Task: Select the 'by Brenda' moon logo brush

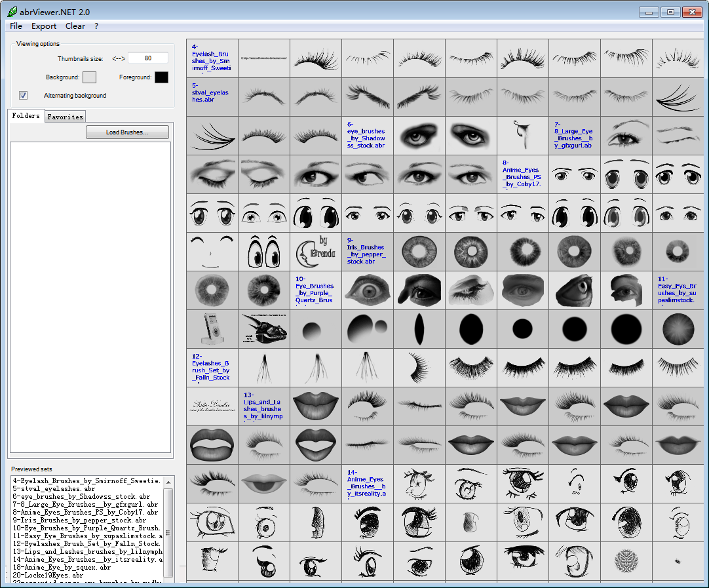Action: [x=315, y=251]
